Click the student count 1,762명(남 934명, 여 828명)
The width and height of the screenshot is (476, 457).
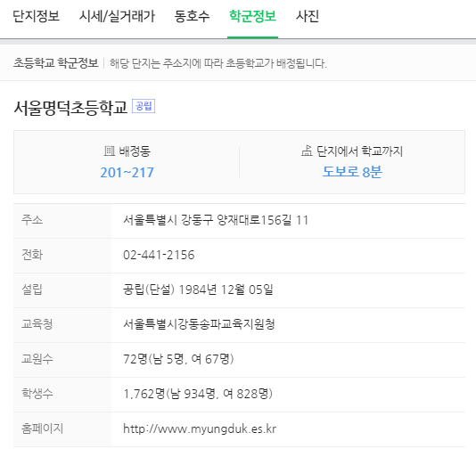point(198,394)
